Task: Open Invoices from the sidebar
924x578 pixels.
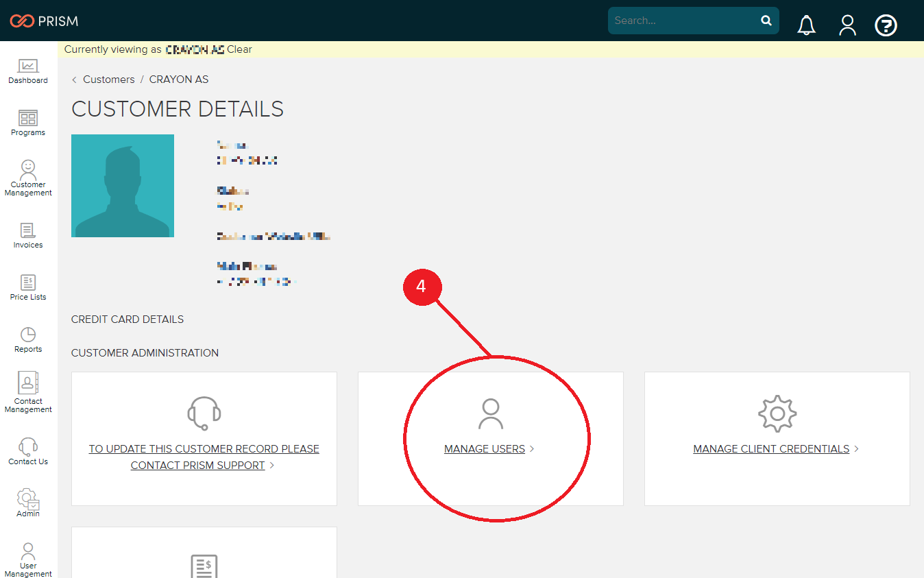Action: click(x=28, y=235)
